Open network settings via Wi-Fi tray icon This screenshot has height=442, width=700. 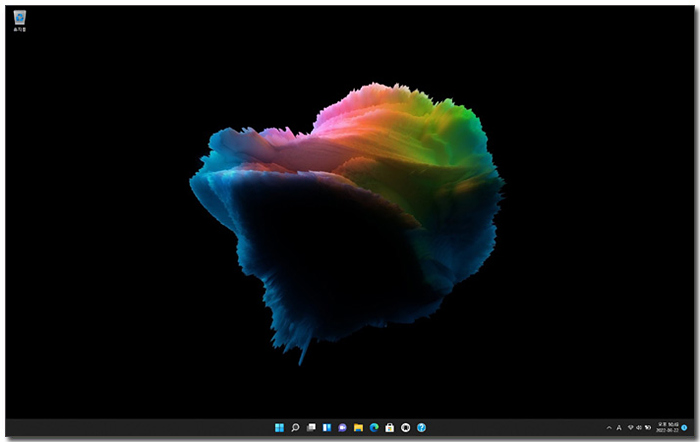[x=631, y=427]
